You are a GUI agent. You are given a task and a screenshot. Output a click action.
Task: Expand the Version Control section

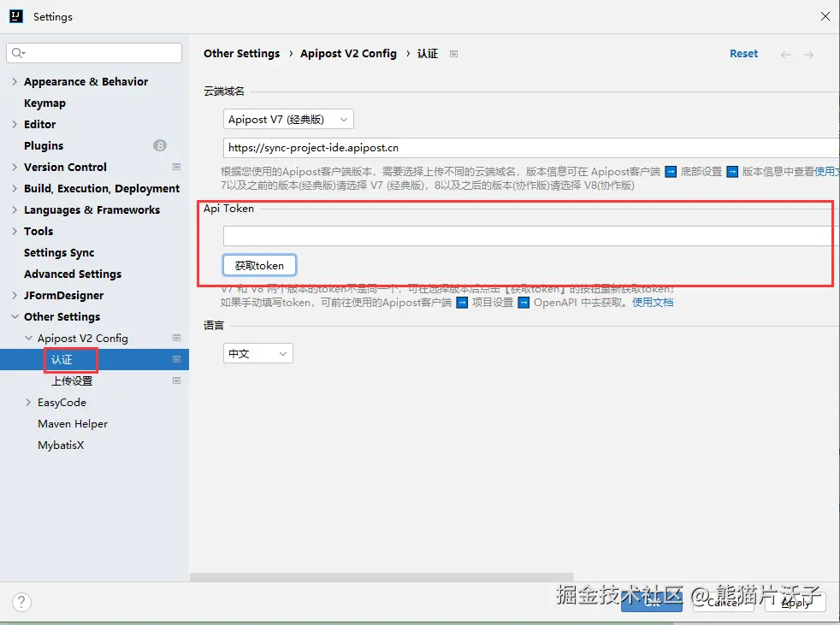pos(15,167)
